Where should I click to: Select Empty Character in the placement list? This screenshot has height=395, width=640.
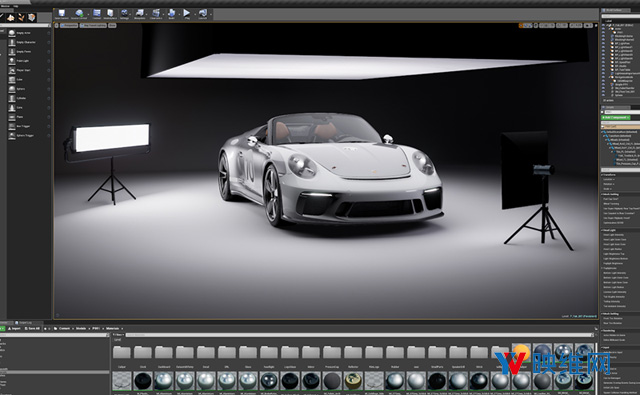coord(29,42)
